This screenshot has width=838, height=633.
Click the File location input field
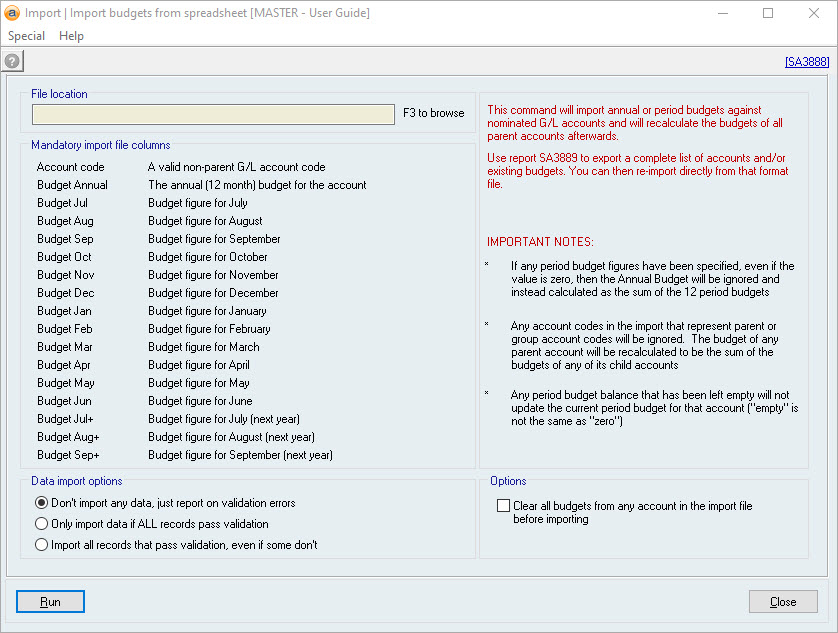pyautogui.click(x=213, y=114)
